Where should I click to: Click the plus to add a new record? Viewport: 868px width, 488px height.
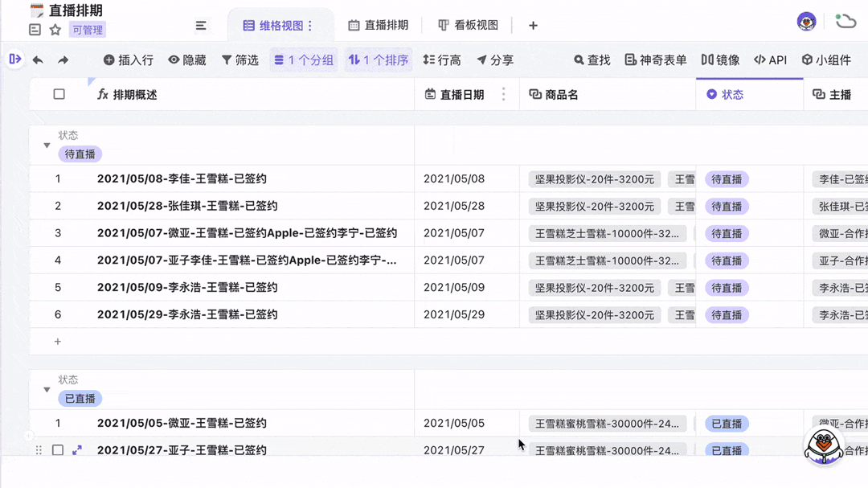pos(57,341)
